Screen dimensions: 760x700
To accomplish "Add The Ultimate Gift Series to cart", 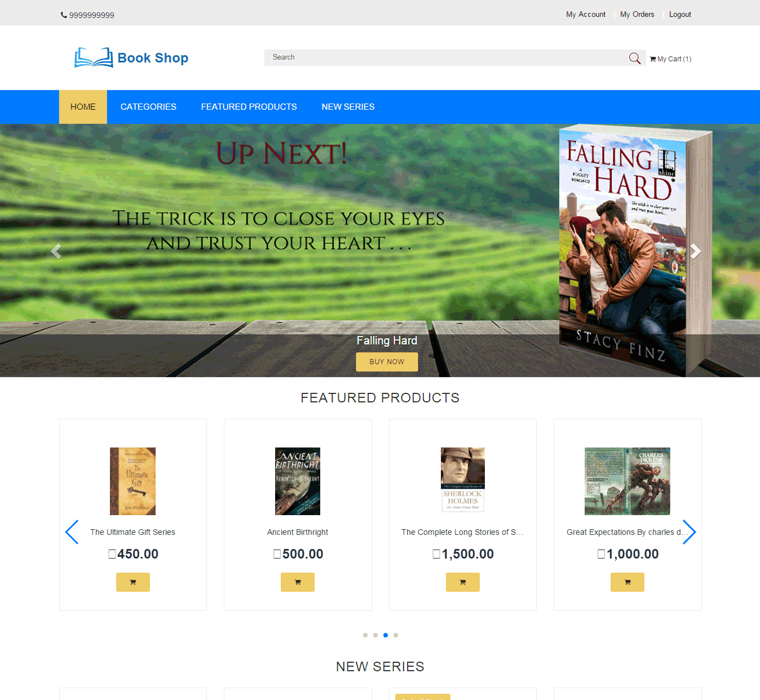I will 133,582.
